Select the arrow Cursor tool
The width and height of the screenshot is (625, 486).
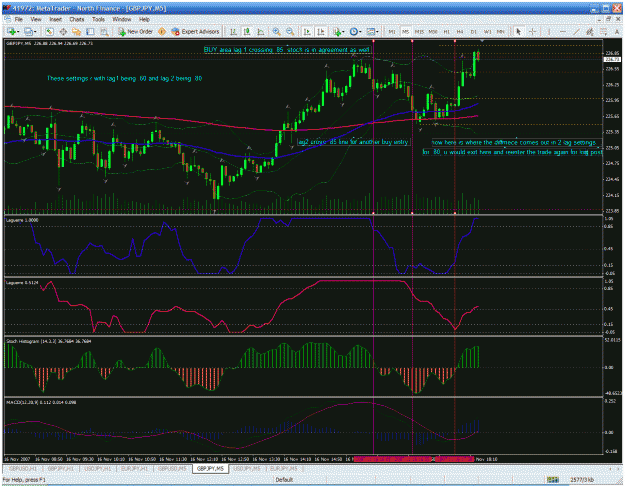click(519, 31)
